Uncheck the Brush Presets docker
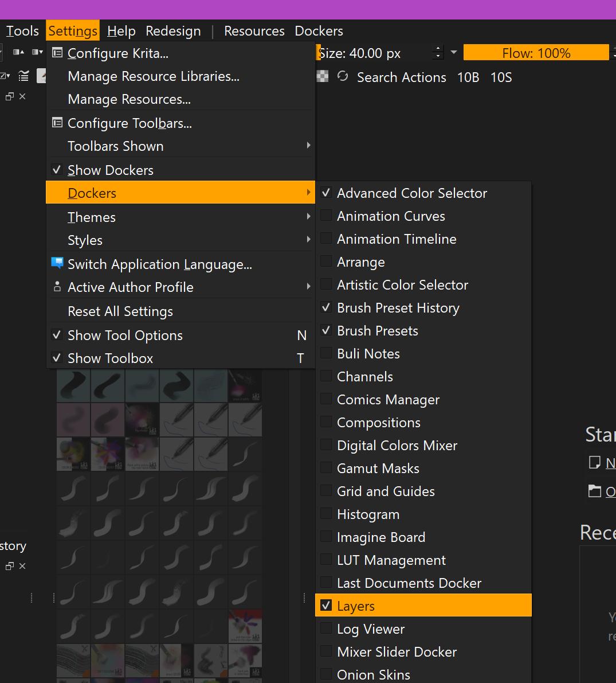The width and height of the screenshot is (616, 683). [423, 331]
